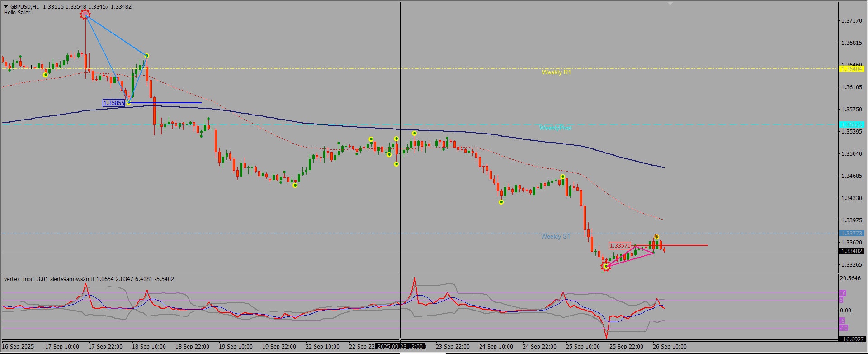Click the chart shift triangle marker at top

point(670,4)
